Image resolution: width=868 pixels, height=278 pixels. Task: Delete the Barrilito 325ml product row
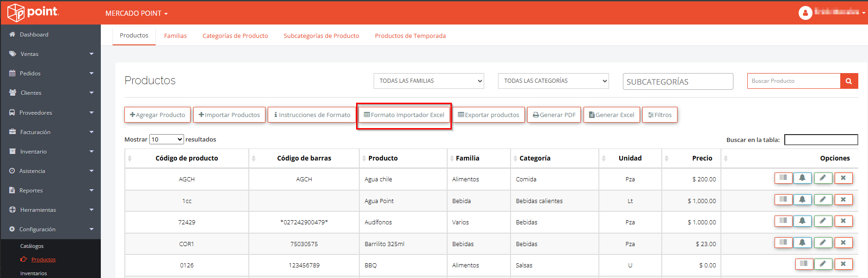click(843, 243)
